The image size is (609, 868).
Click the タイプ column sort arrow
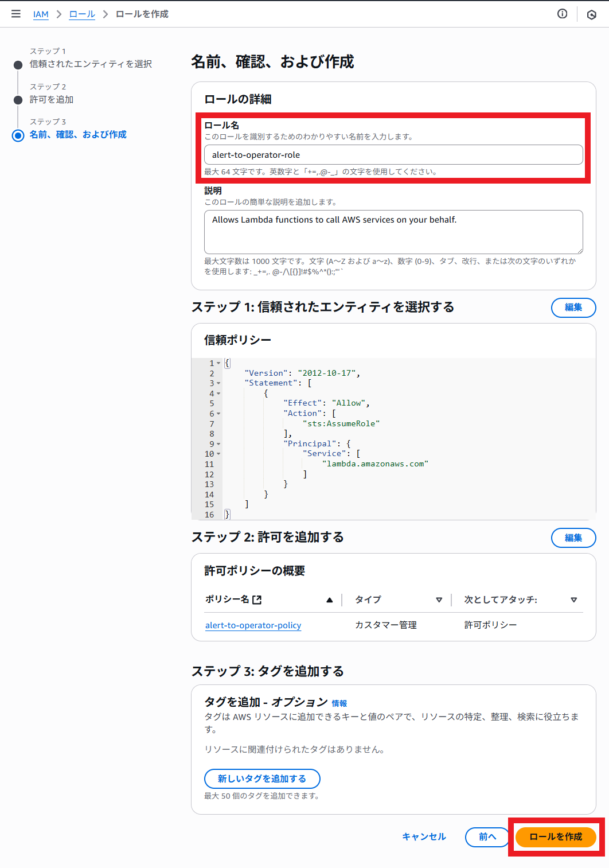click(439, 600)
